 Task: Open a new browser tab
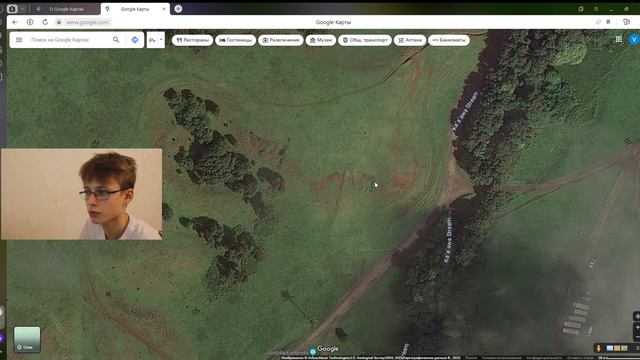pyautogui.click(x=178, y=9)
